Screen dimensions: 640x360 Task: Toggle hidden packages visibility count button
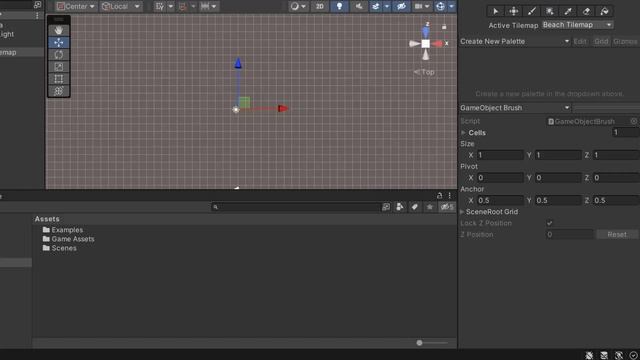click(447, 207)
